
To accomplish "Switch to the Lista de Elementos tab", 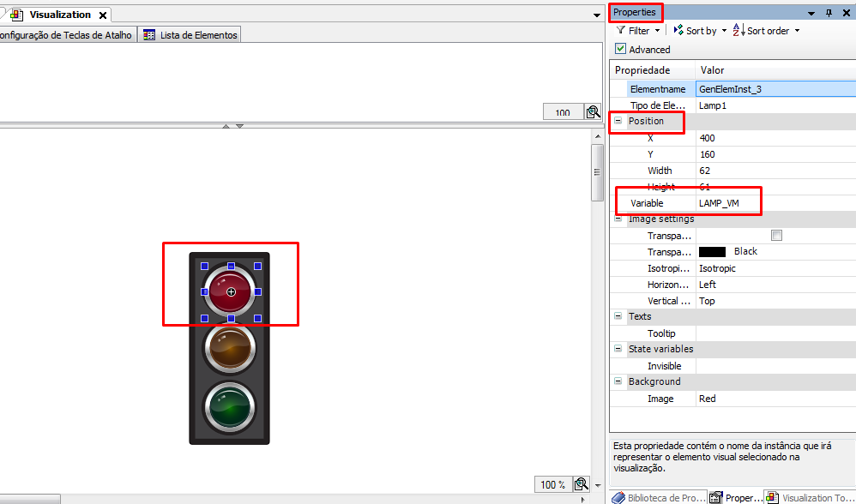I will [x=190, y=34].
